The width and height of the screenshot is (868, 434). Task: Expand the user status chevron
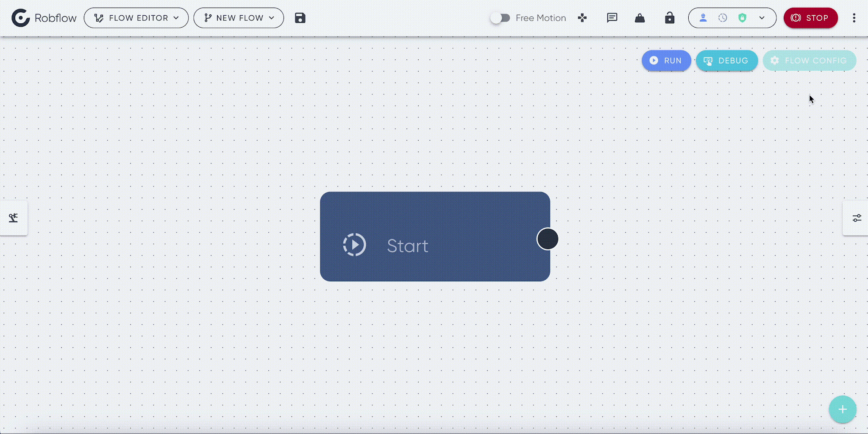762,18
